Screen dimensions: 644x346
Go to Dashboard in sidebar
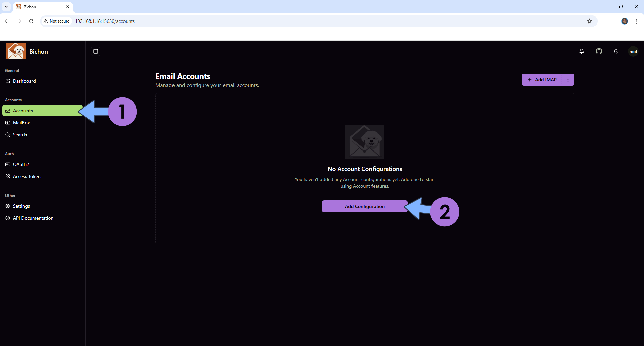pyautogui.click(x=24, y=81)
